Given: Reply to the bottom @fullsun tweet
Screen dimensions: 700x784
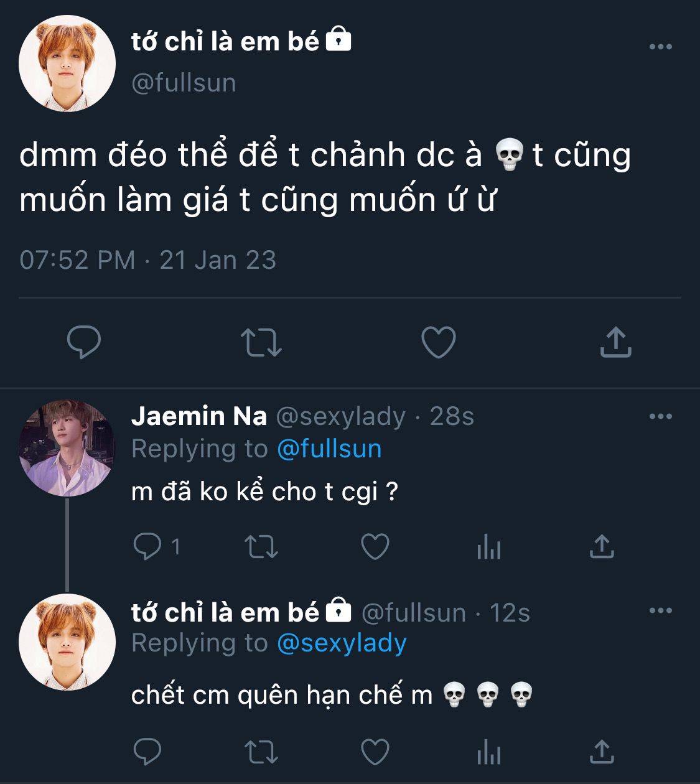Looking at the screenshot, I should pyautogui.click(x=148, y=752).
